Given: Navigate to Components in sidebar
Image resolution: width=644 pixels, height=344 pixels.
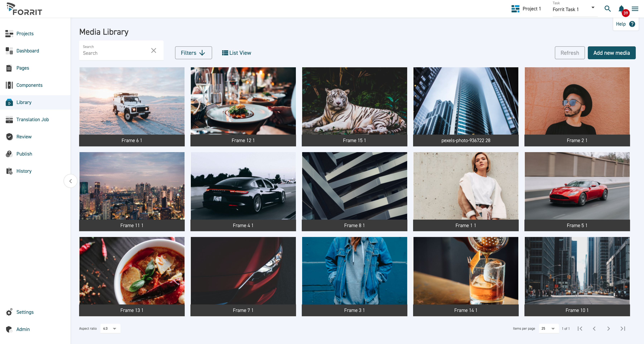Looking at the screenshot, I should pyautogui.click(x=30, y=85).
